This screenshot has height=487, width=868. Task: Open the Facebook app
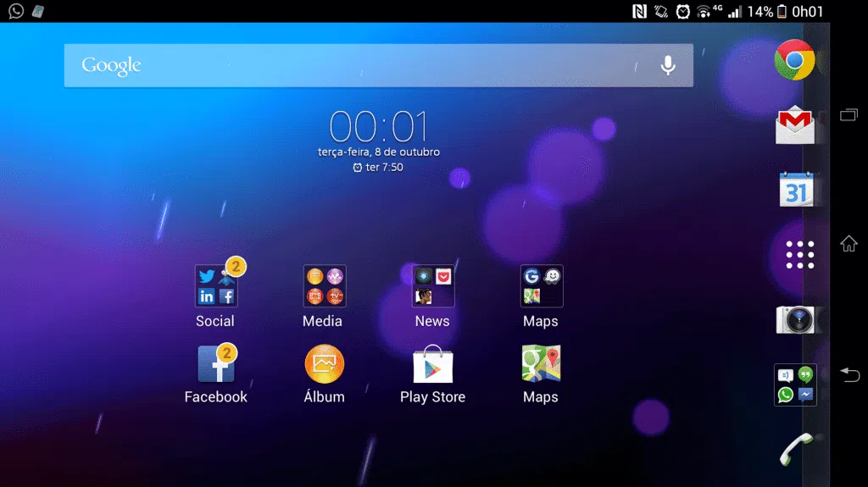(x=216, y=365)
